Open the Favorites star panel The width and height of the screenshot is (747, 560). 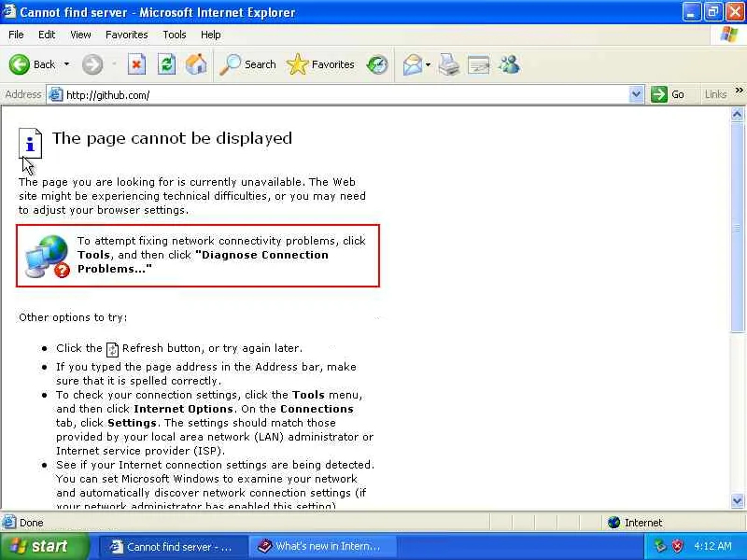pos(320,64)
